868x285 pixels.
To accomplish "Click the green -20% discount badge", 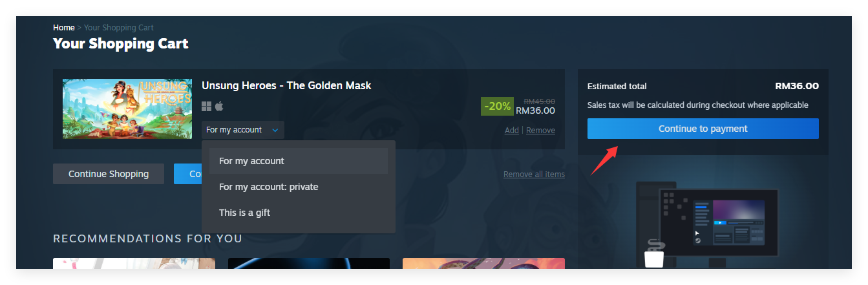I will pyautogui.click(x=497, y=106).
